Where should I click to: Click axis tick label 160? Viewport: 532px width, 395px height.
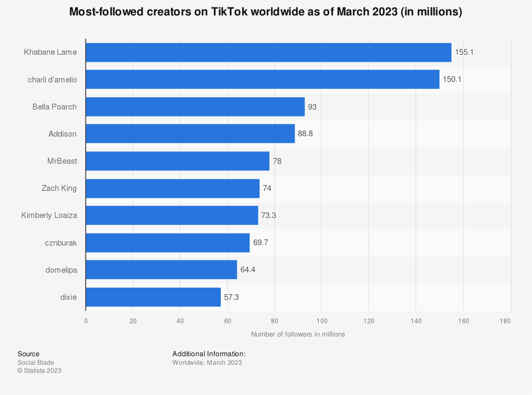click(x=463, y=321)
